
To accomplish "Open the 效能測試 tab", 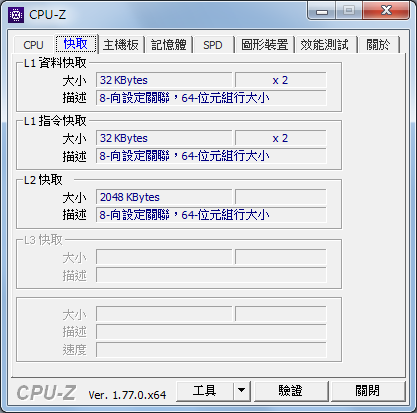I will pyautogui.click(x=324, y=45).
